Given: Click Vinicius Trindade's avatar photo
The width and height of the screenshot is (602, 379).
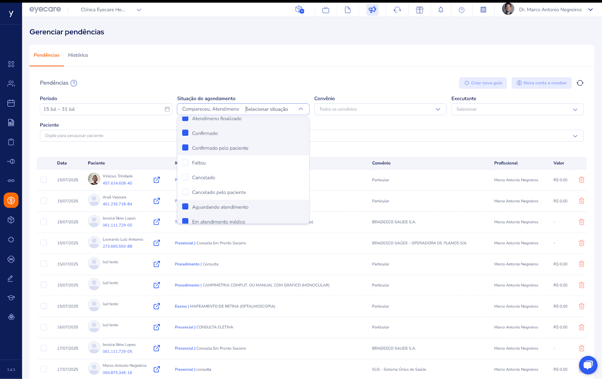Looking at the screenshot, I should point(94,179).
